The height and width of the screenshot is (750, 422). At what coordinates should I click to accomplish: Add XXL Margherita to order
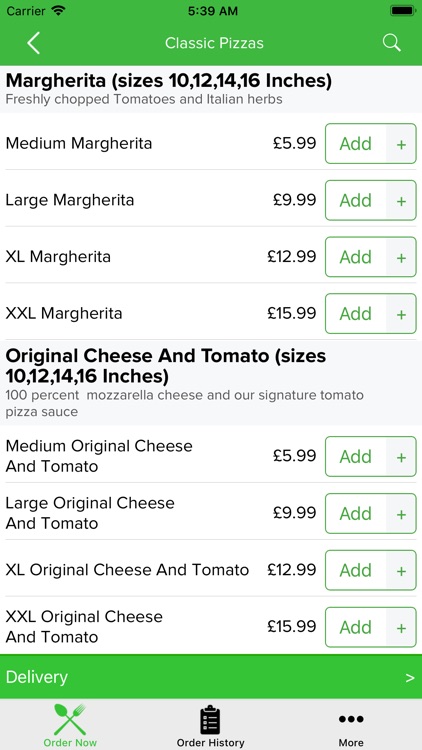(355, 314)
